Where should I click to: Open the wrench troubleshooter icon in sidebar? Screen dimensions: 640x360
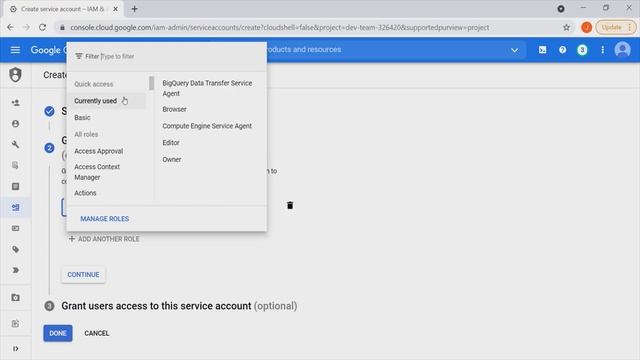[16, 144]
